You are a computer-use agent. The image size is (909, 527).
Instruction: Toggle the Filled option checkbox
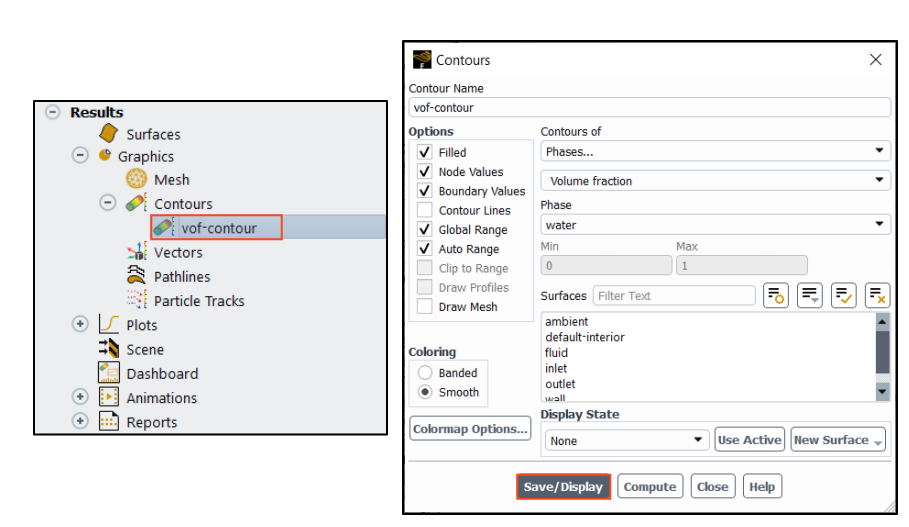coord(425,153)
